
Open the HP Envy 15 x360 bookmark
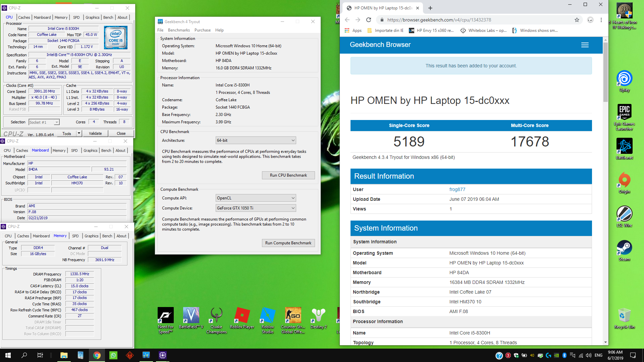pyautogui.click(x=431, y=31)
